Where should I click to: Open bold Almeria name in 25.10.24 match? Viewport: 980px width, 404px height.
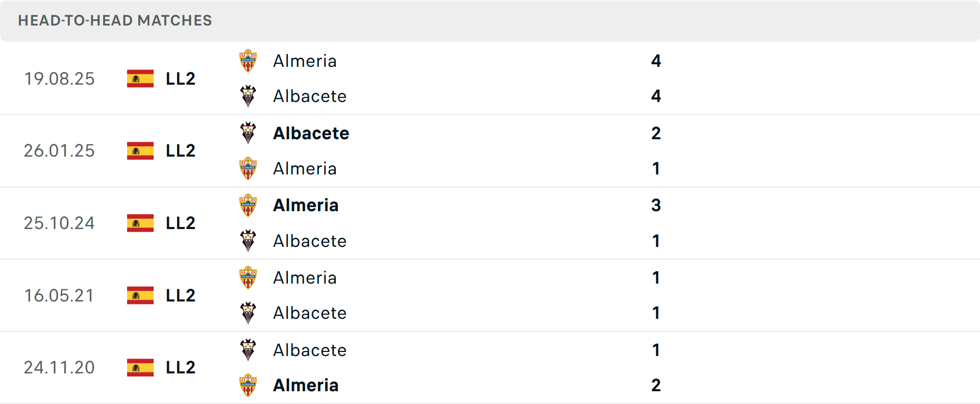(306, 205)
